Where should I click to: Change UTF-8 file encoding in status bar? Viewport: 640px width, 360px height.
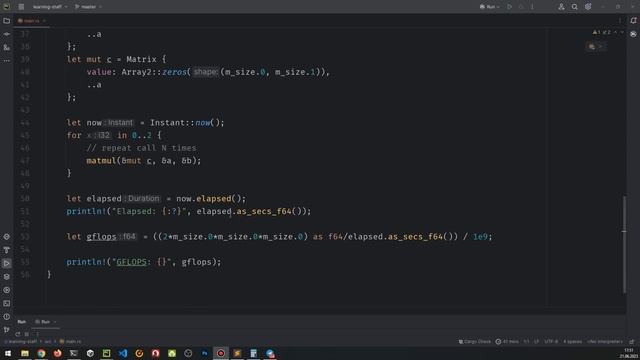tap(551, 342)
